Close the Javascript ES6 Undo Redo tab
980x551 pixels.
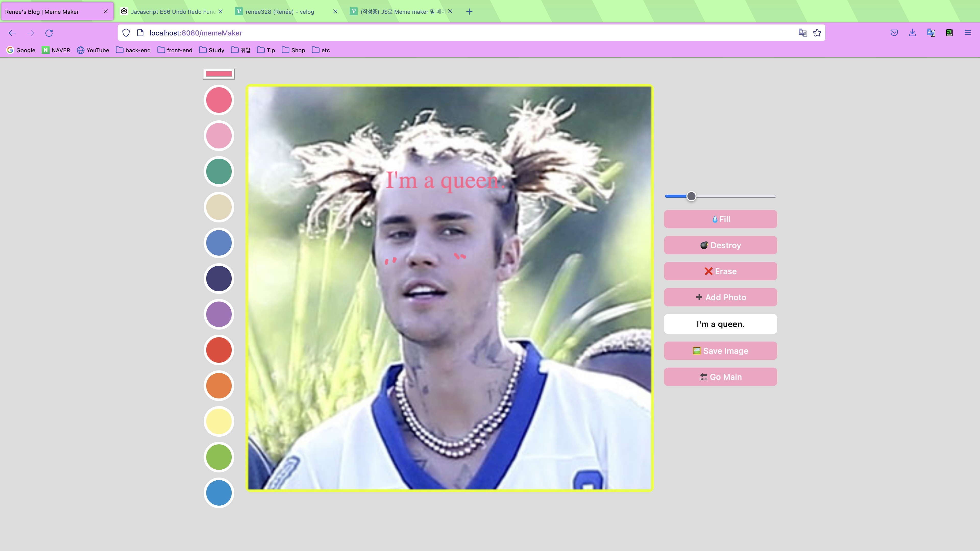[x=221, y=11]
